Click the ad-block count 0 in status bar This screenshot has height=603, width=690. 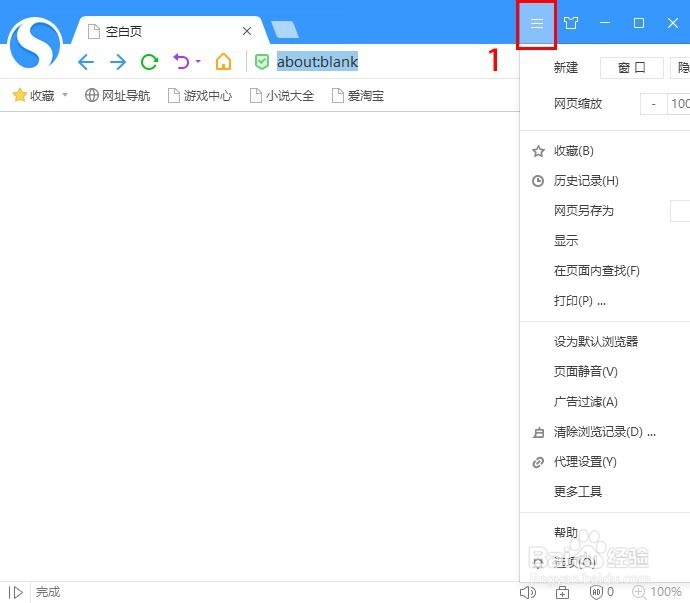tap(610, 592)
